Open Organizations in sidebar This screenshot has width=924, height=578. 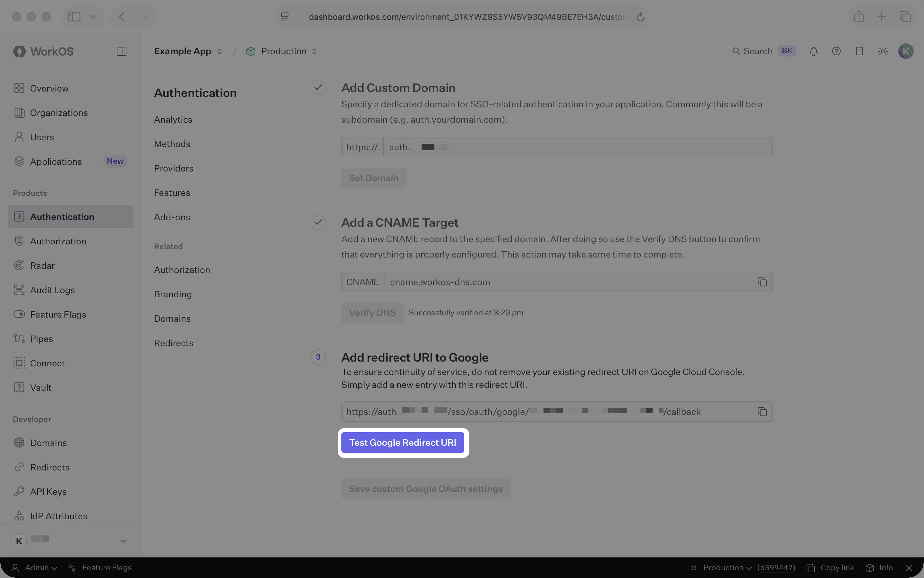tap(71, 113)
